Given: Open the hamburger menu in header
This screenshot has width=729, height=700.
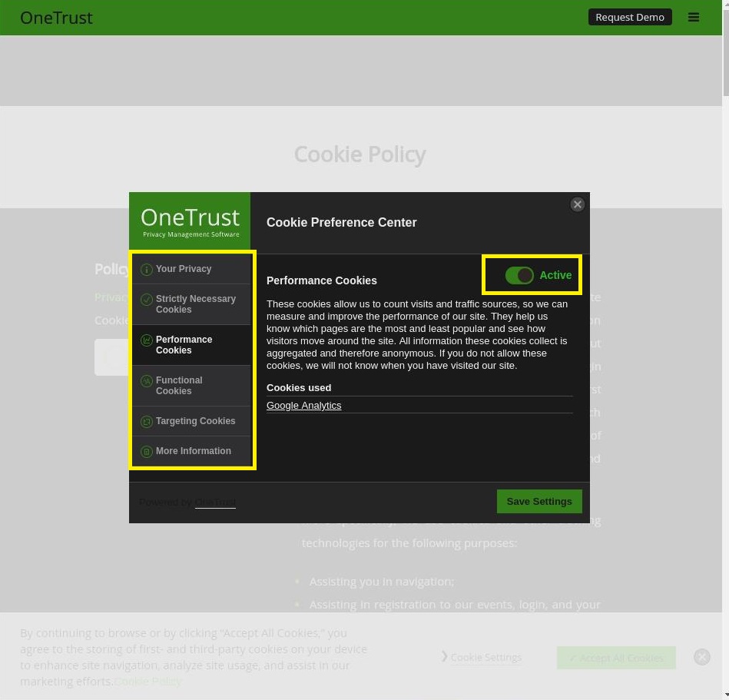Looking at the screenshot, I should click(693, 17).
